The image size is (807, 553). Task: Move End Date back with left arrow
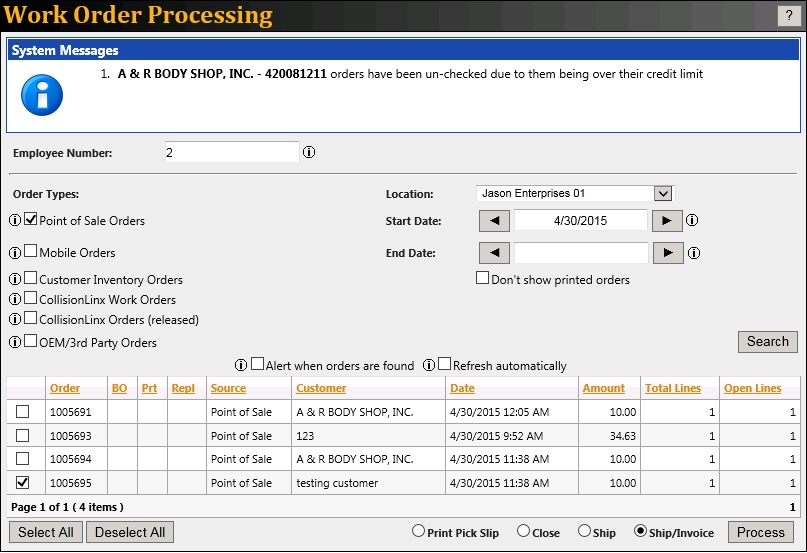tap(494, 253)
